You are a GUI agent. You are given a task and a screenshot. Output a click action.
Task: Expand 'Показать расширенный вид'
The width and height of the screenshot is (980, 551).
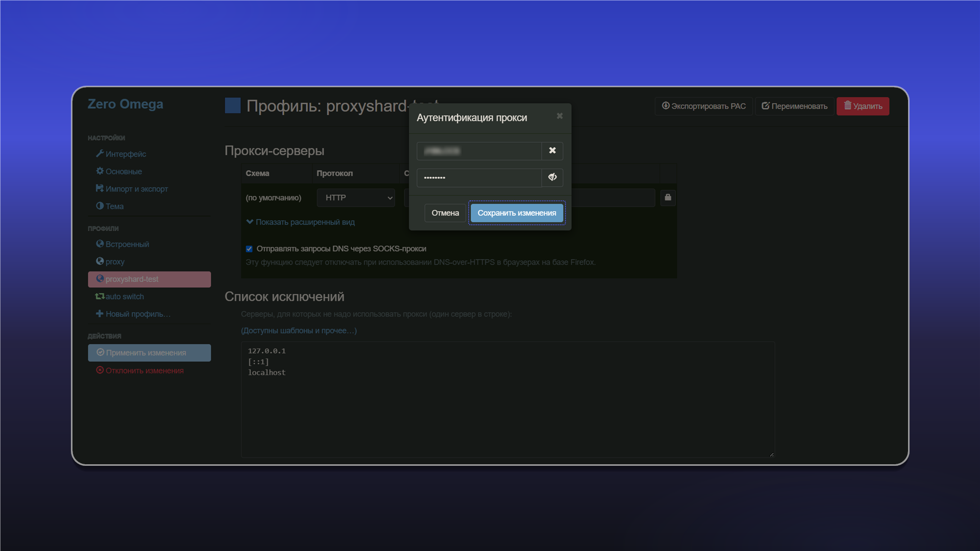pos(300,222)
